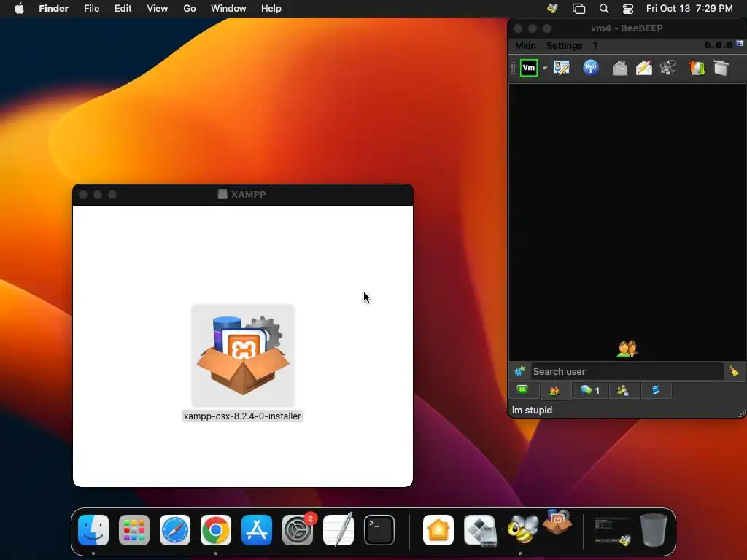
Task: Open the gray opened-envelope icon in BeeBEEP
Action: coord(619,68)
